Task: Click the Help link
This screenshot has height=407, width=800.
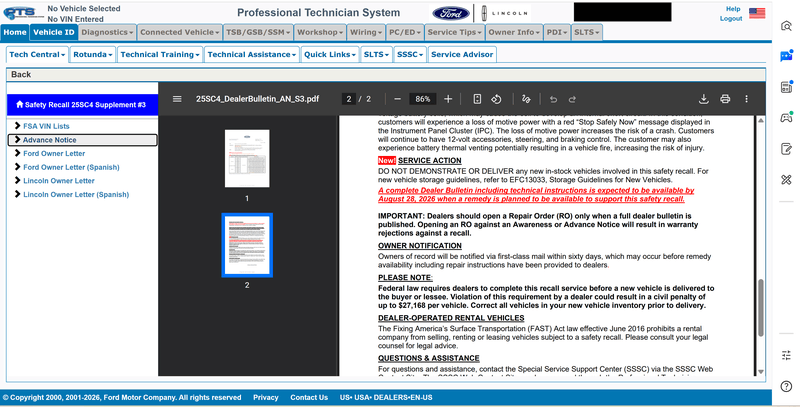Action: click(733, 9)
